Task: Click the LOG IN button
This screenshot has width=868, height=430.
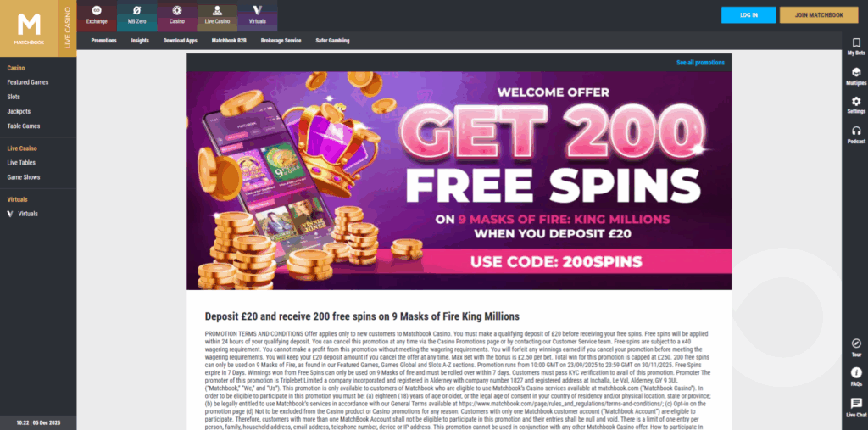Action: point(748,15)
